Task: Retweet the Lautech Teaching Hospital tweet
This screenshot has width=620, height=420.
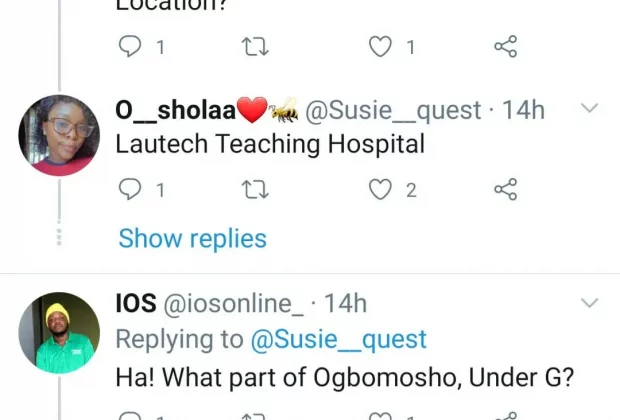Action: (257, 189)
